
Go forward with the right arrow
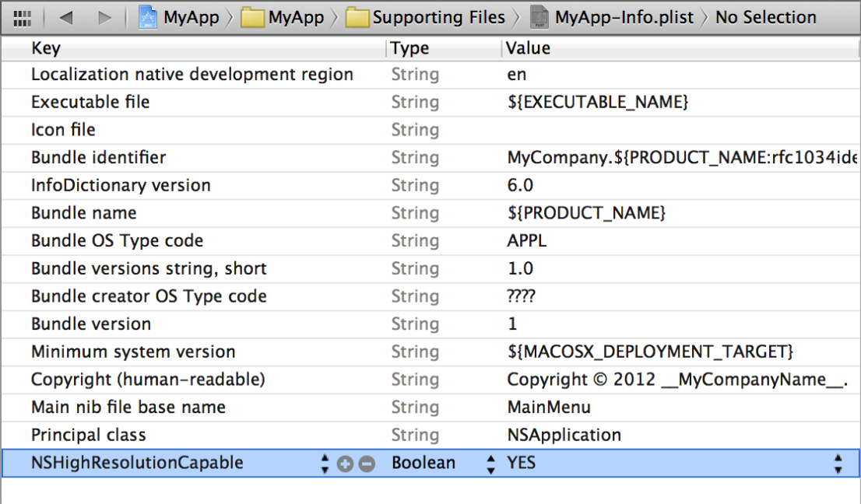tap(104, 17)
